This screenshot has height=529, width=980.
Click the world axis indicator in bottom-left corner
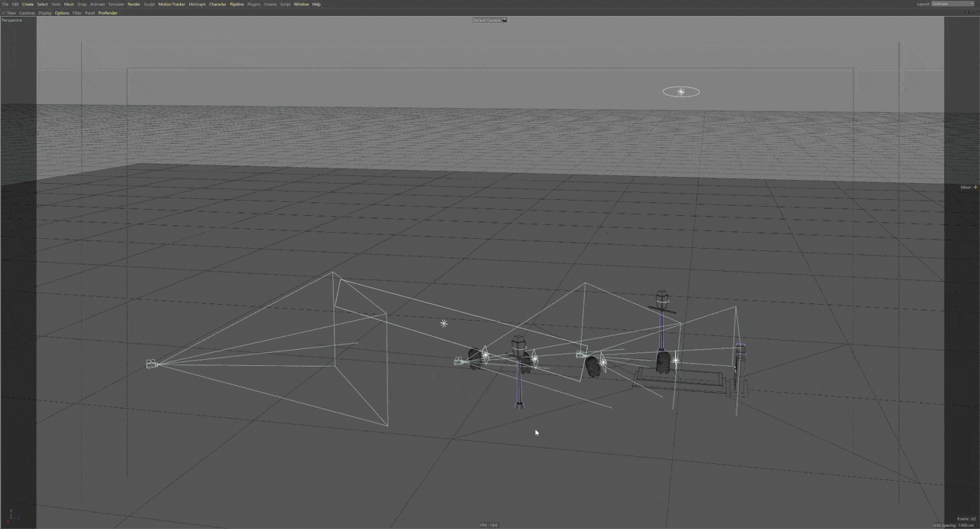tap(11, 516)
